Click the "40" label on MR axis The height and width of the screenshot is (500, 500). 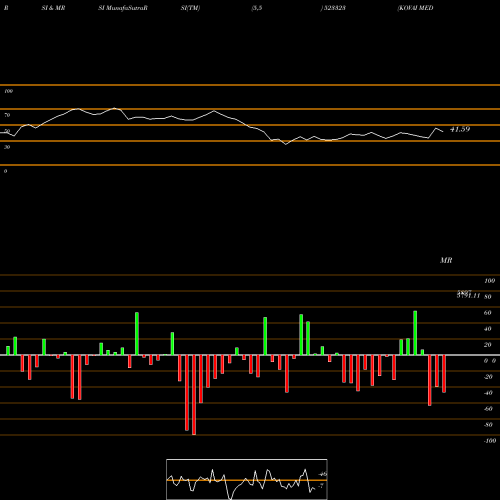click(488, 329)
